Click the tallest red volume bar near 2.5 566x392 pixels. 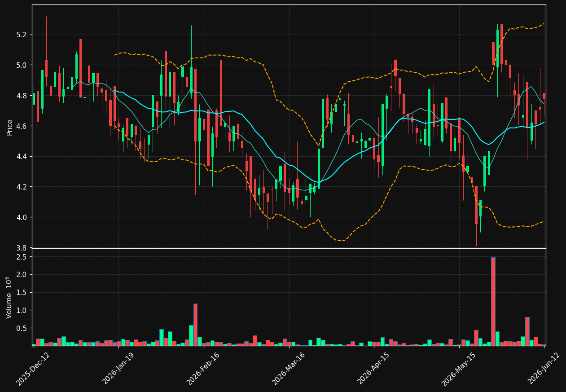tap(493, 301)
